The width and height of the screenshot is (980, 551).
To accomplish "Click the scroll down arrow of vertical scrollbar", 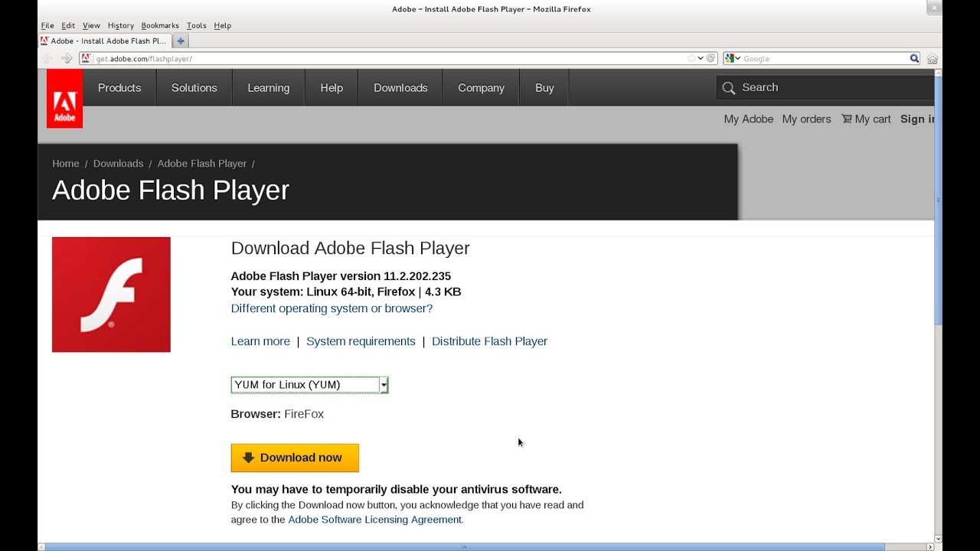I will 938,539.
